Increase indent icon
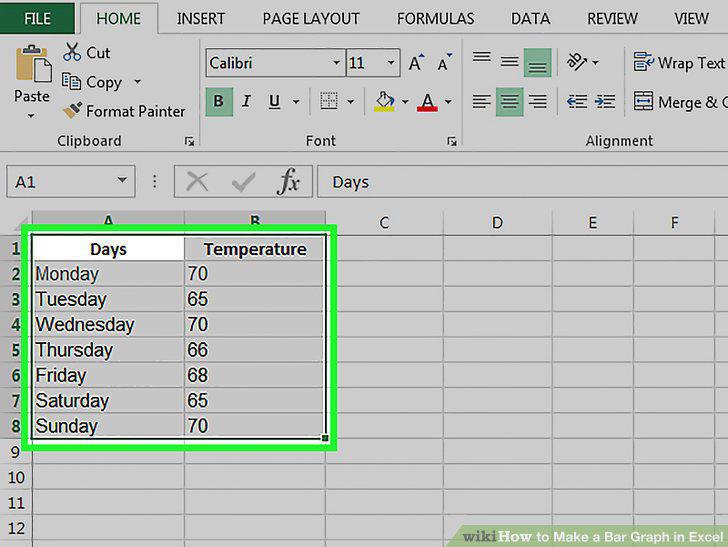Screen dimensions: 728x547 (605, 101)
